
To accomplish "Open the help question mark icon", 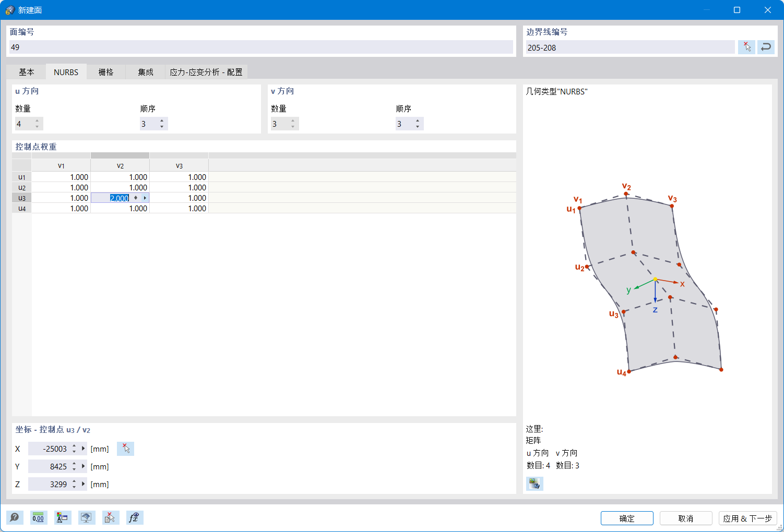I will click(15, 517).
